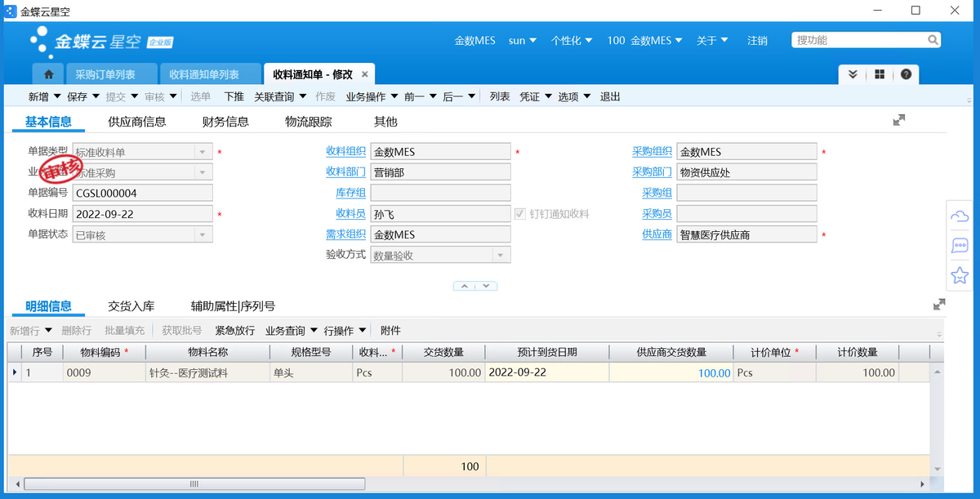Open the 交货入库 tab
Image resolution: width=980 pixels, height=499 pixels.
coord(131,306)
